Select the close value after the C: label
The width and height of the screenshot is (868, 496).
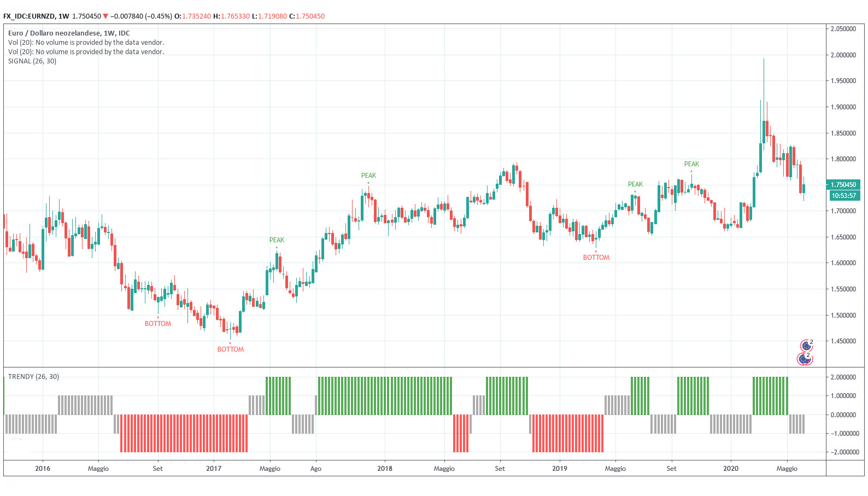coord(310,16)
